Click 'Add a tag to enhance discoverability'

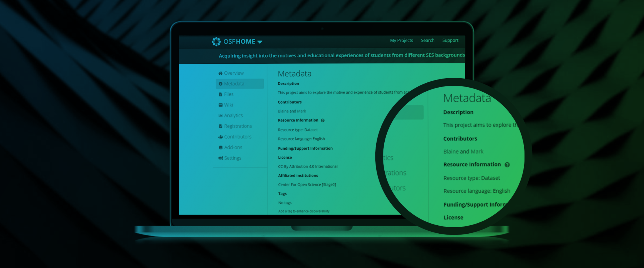click(x=304, y=211)
